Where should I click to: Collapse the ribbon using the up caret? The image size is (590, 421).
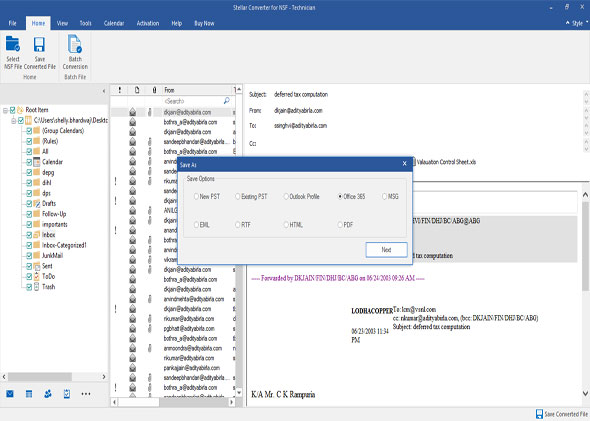567,23
